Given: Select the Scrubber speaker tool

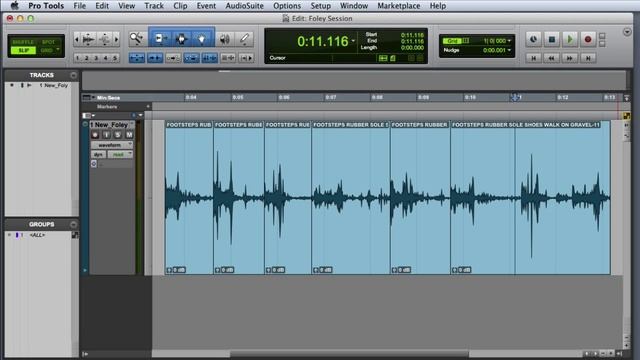Looking at the screenshot, I should click(224, 39).
